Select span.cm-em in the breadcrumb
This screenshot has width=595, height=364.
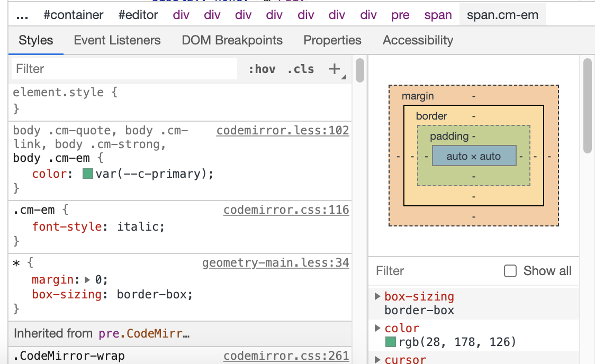(x=502, y=15)
